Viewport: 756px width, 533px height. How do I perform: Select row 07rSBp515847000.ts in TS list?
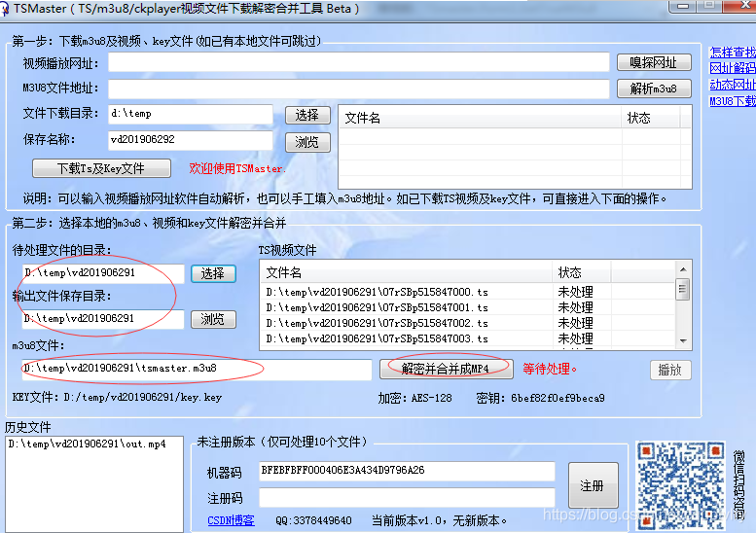468,292
